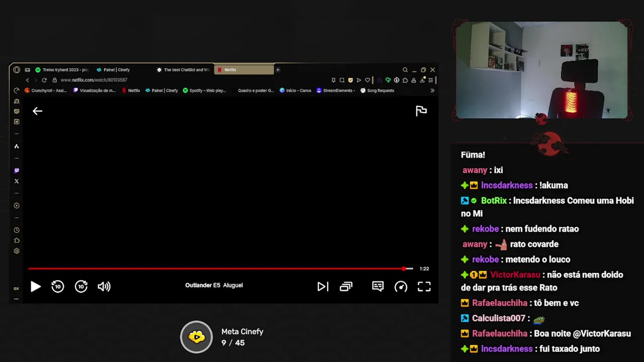Viewport: 644px width, 362px height.
Task: Open the Crunchyroll bookmark
Action: tap(46, 90)
